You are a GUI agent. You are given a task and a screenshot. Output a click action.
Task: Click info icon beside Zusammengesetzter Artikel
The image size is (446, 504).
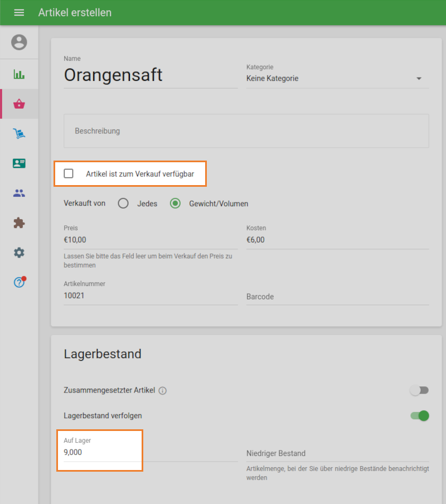[163, 391]
